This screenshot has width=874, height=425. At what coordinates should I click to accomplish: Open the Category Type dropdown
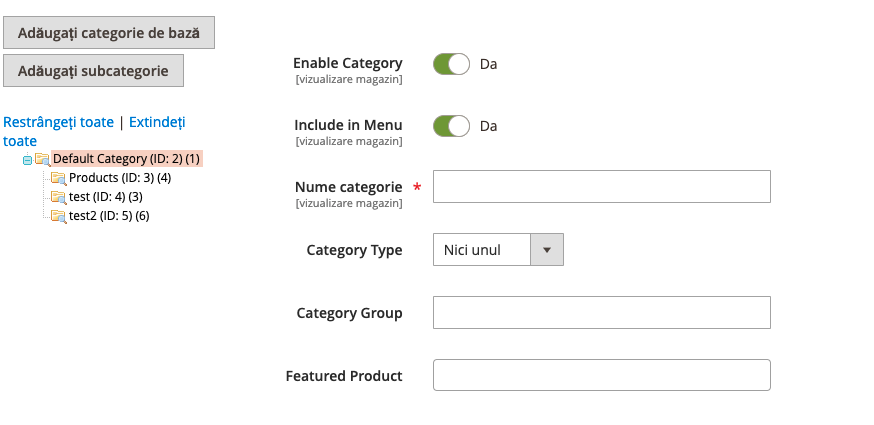tap(498, 249)
